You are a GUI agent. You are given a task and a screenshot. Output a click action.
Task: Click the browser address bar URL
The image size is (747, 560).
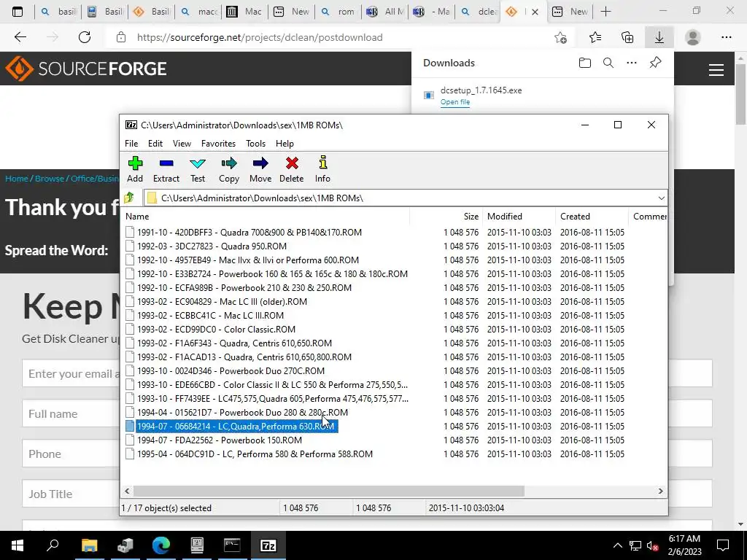(x=260, y=37)
